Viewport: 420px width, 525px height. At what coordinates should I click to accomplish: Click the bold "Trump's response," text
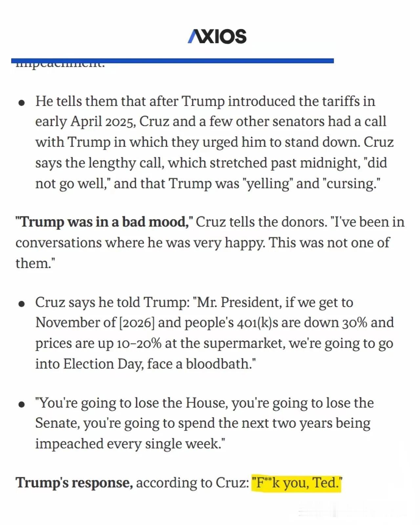tap(74, 483)
